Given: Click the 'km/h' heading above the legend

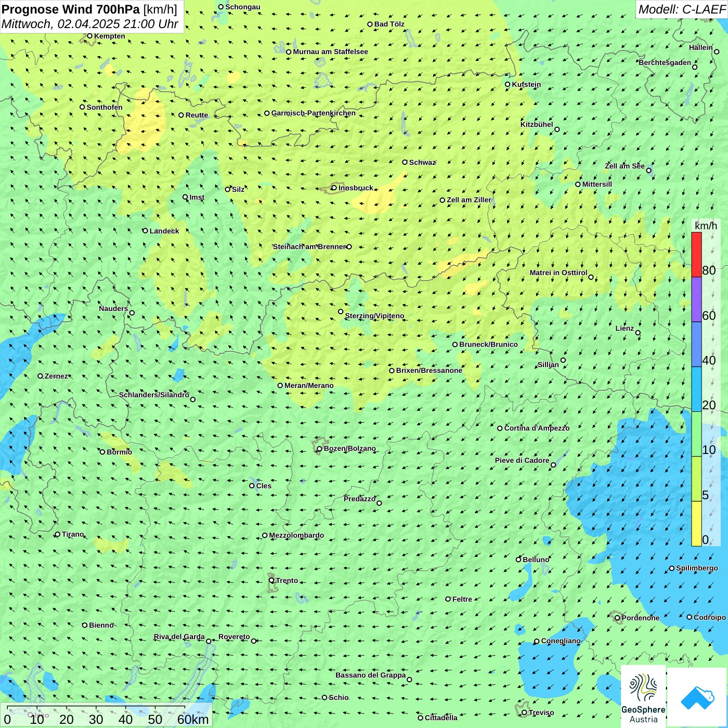Looking at the screenshot, I should 706,226.
